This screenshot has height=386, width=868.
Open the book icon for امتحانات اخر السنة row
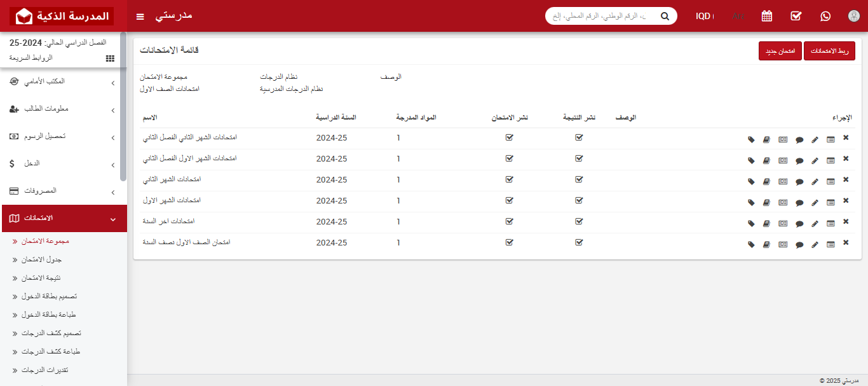[x=766, y=223]
